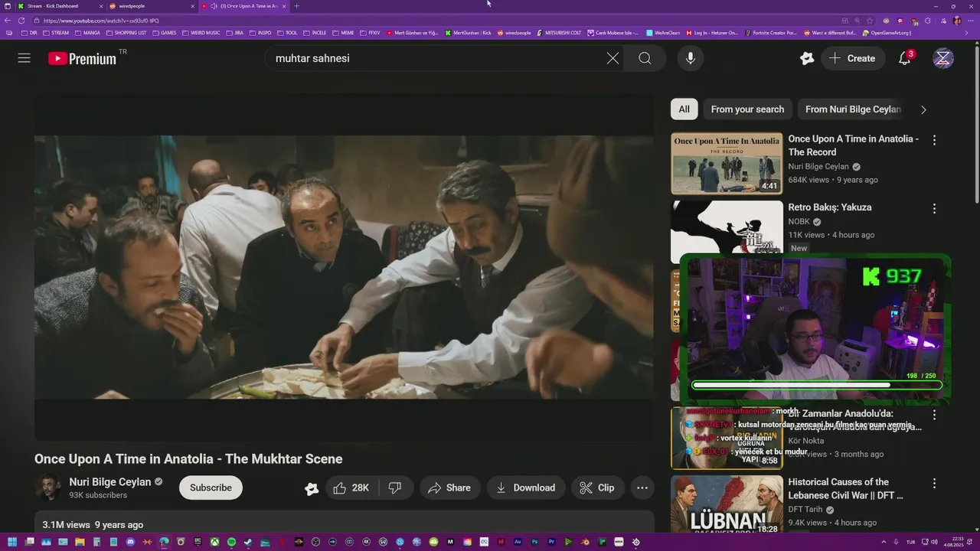This screenshot has height=551, width=980.
Task: Select the 'From your search' chip
Action: click(747, 109)
